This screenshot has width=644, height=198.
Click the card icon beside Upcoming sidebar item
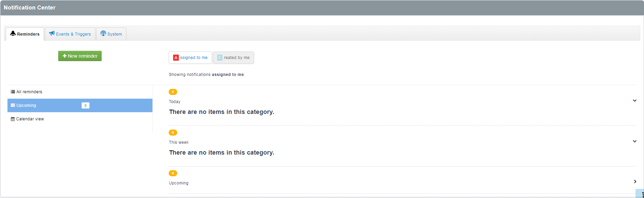pos(13,105)
